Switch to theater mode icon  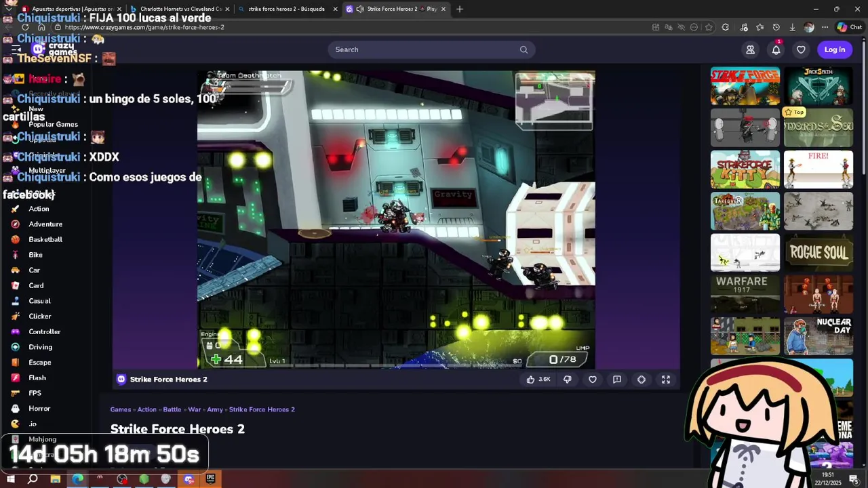point(642,380)
